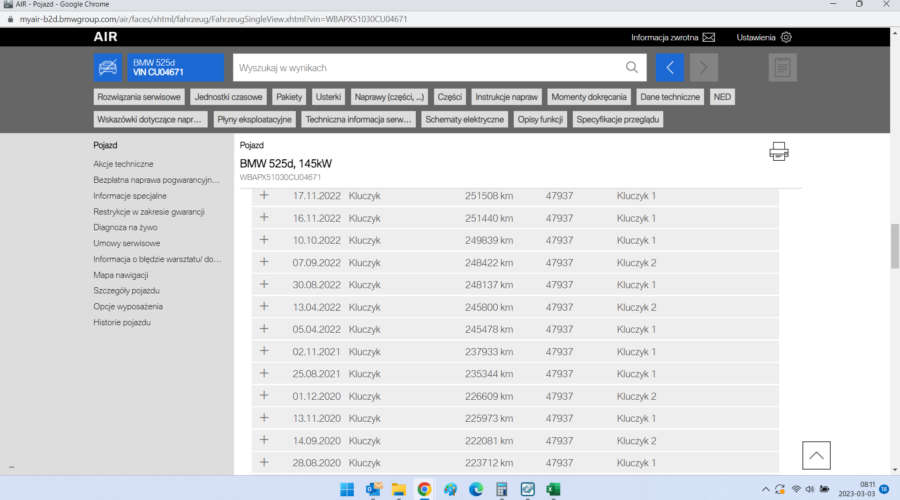Image resolution: width=900 pixels, height=500 pixels.
Task: Click the envelope feedback icon
Action: point(709,37)
